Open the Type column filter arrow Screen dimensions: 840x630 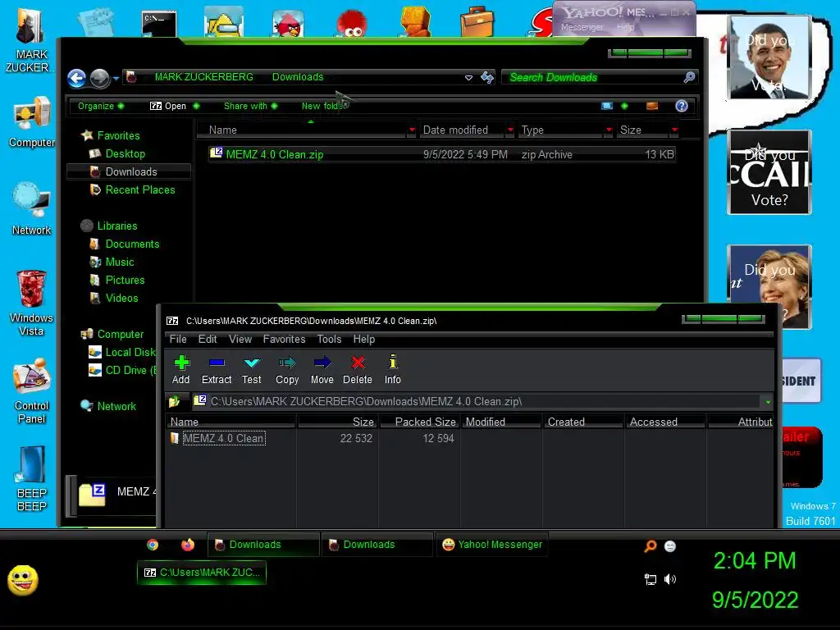click(609, 130)
